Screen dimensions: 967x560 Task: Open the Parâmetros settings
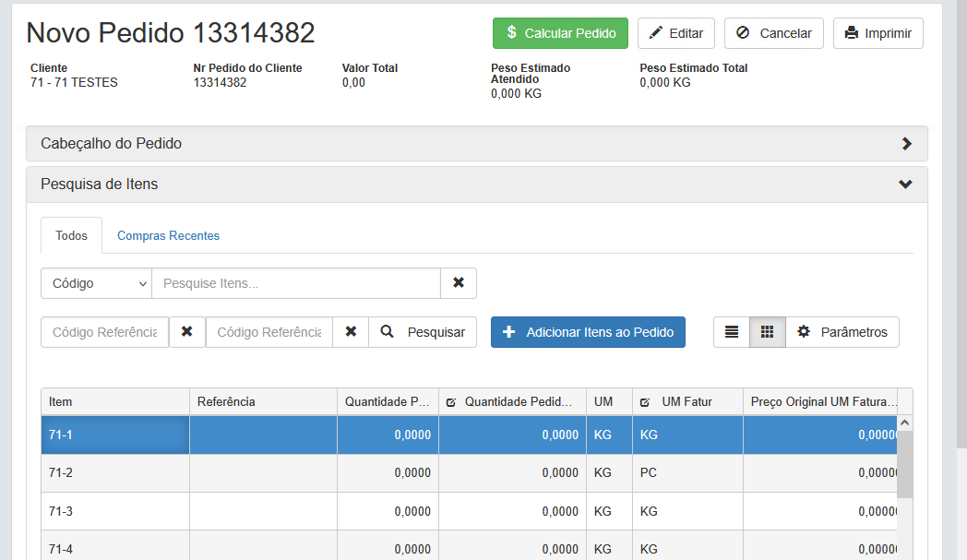(x=842, y=332)
